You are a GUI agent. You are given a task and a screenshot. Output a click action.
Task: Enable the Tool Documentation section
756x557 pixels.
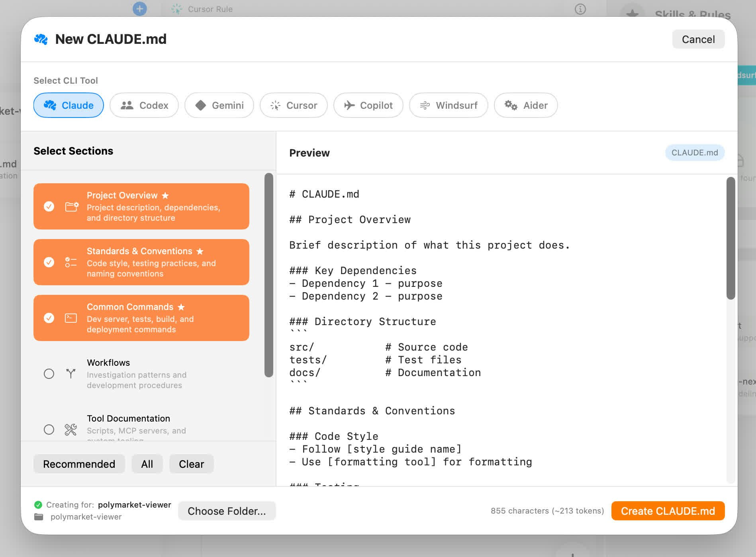[49, 430]
